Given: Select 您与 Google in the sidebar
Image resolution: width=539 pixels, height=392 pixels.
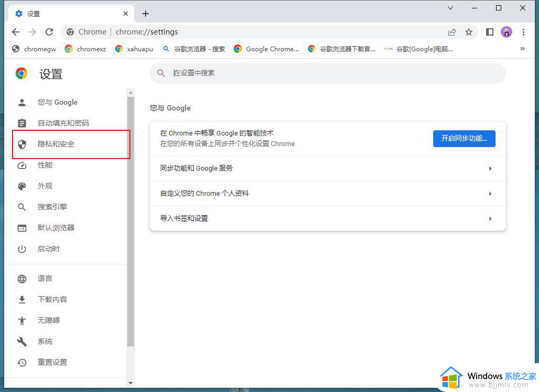Looking at the screenshot, I should 65,102.
